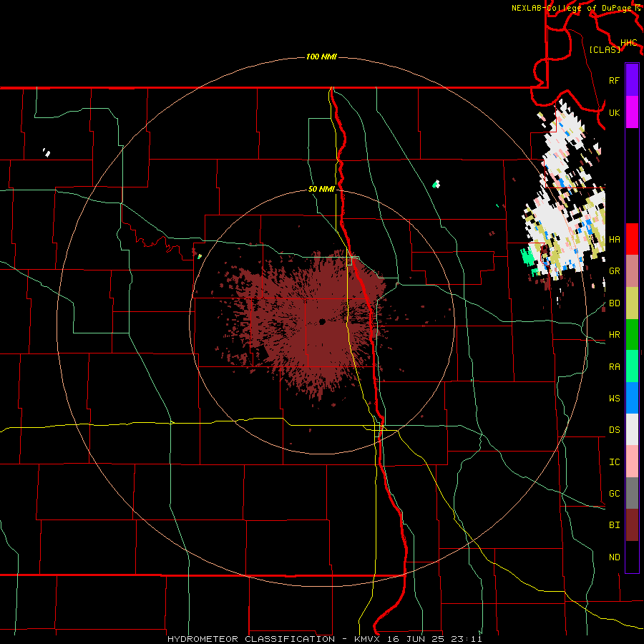Click the DS white legend swatch
Screen dimensions: 644x644
[x=632, y=429]
